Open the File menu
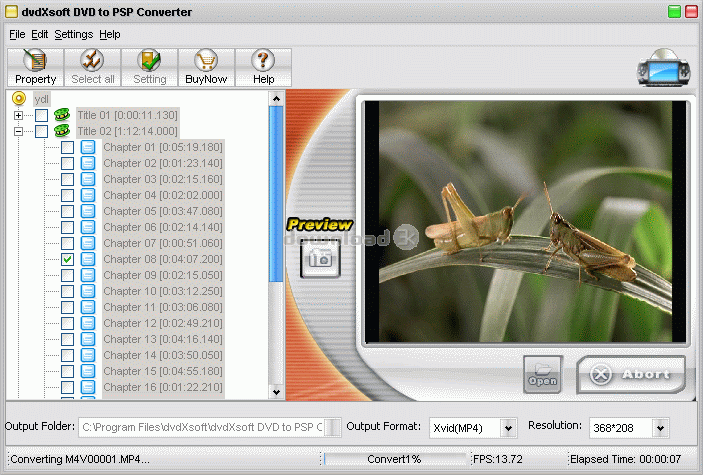703x475 pixels. point(17,34)
